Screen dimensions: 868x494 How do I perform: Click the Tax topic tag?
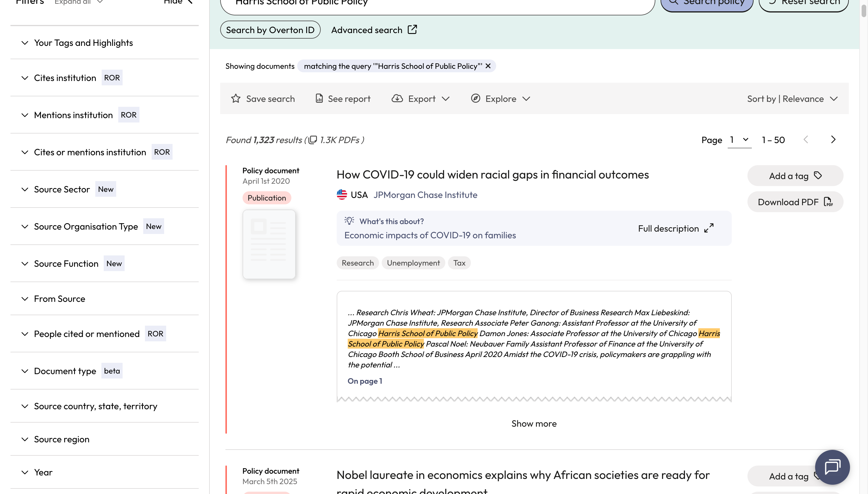pyautogui.click(x=459, y=263)
